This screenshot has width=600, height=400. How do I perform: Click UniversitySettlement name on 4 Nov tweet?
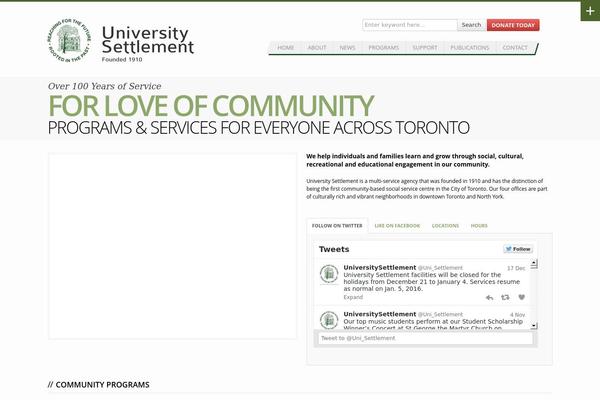point(380,314)
